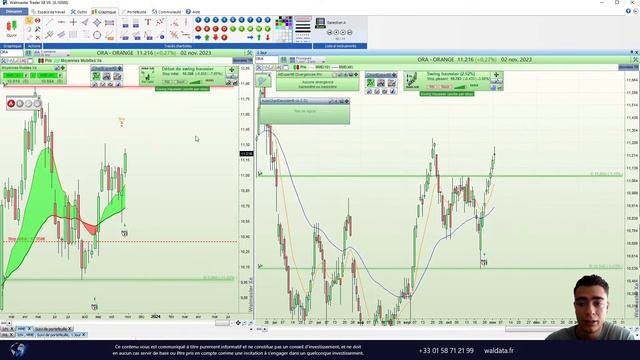Click the red alert circle in left chart
640x360 pixels.
click(11, 104)
